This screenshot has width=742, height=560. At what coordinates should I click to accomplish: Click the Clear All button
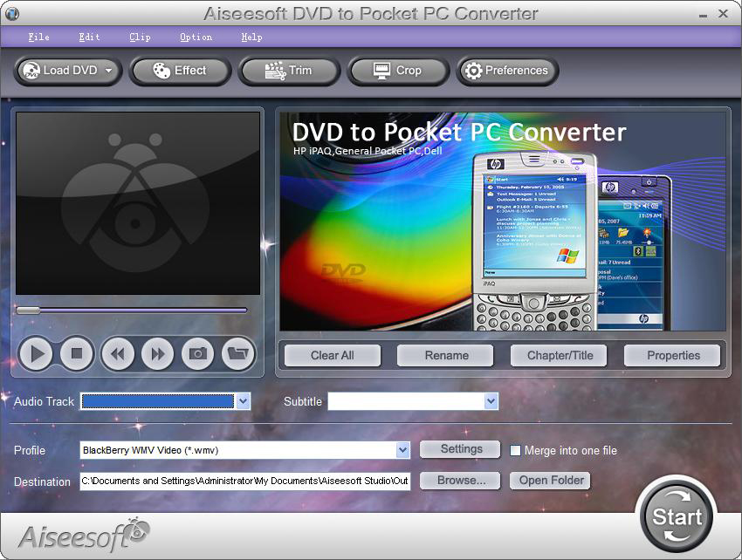333,355
